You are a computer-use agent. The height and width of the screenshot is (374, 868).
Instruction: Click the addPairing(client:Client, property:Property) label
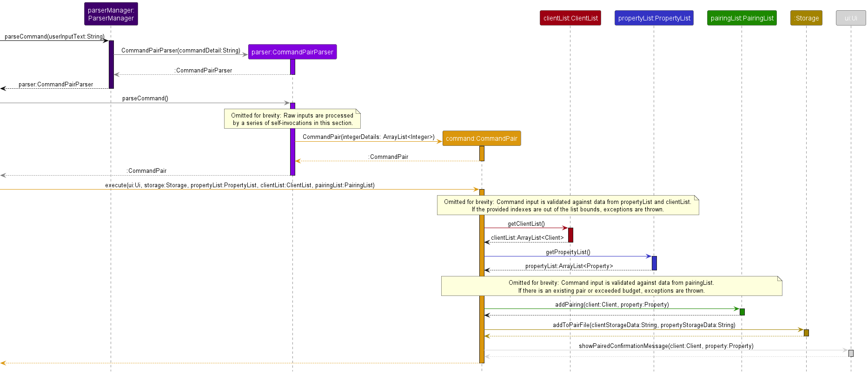[612, 304]
